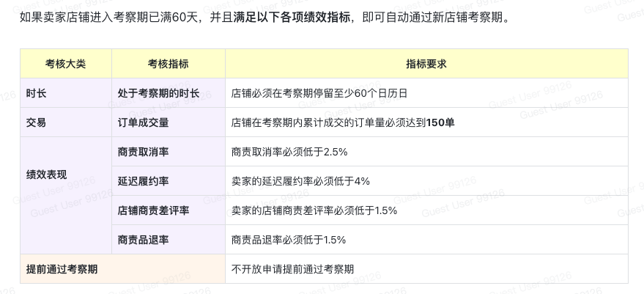
Task: Click the 店铺商责差评率必须低于1.5% requirement
Action: tap(314, 210)
